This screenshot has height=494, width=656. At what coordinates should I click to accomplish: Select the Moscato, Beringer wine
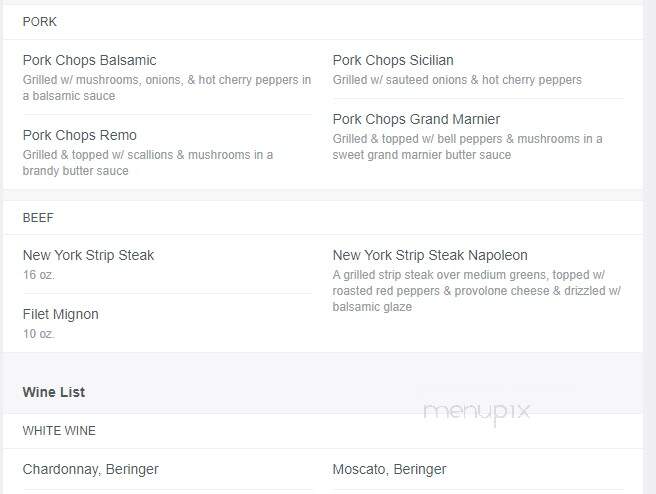point(390,469)
